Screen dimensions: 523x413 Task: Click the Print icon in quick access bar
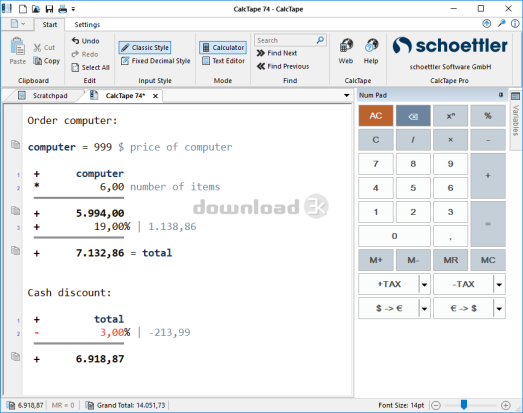pyautogui.click(x=63, y=9)
